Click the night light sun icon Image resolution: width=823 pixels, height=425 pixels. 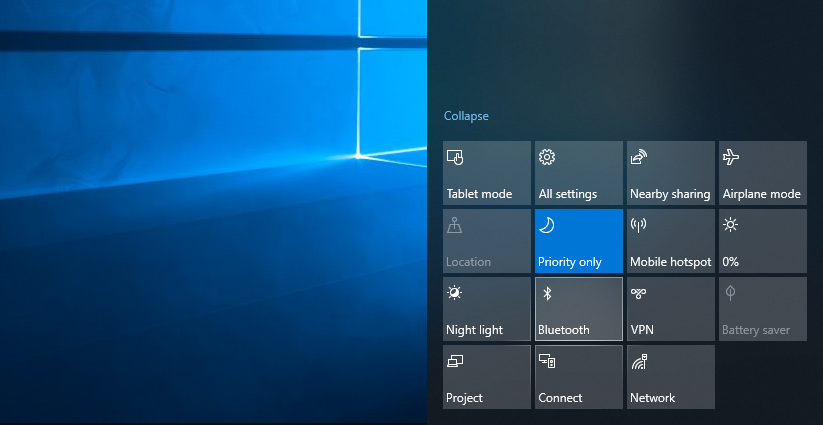(x=454, y=293)
